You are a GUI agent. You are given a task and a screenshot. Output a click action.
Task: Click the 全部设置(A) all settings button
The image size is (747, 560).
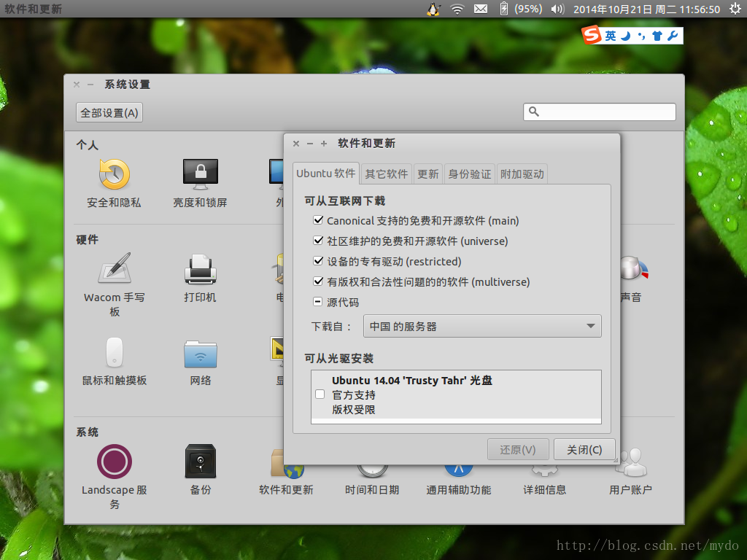point(109,113)
